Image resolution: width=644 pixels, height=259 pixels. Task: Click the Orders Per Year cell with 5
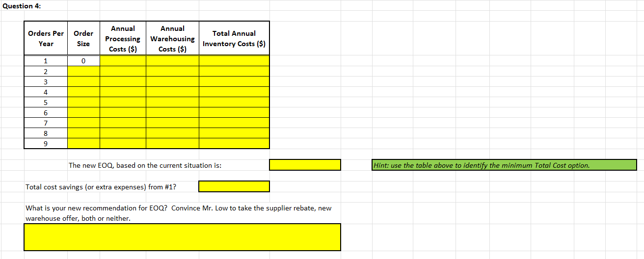tap(46, 102)
